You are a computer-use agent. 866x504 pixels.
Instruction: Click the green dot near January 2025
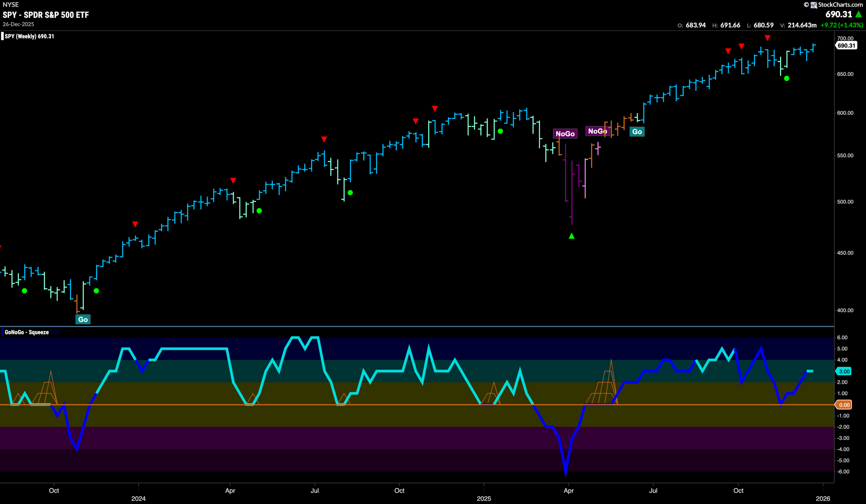point(500,131)
